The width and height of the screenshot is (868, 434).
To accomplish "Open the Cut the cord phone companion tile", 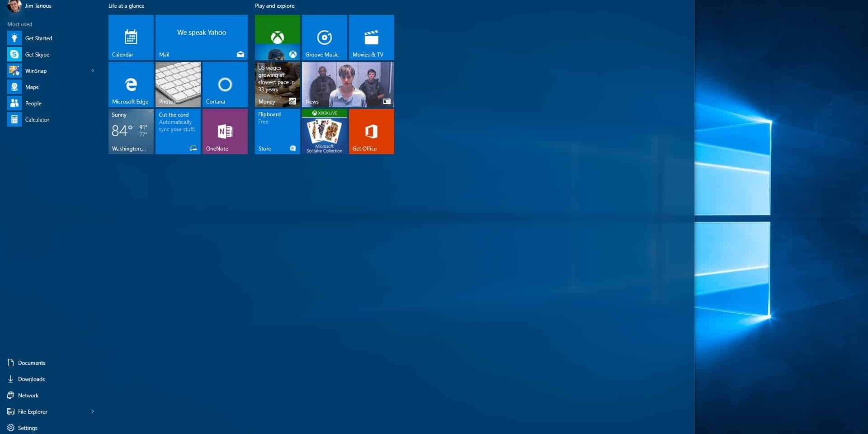I will 178,132.
